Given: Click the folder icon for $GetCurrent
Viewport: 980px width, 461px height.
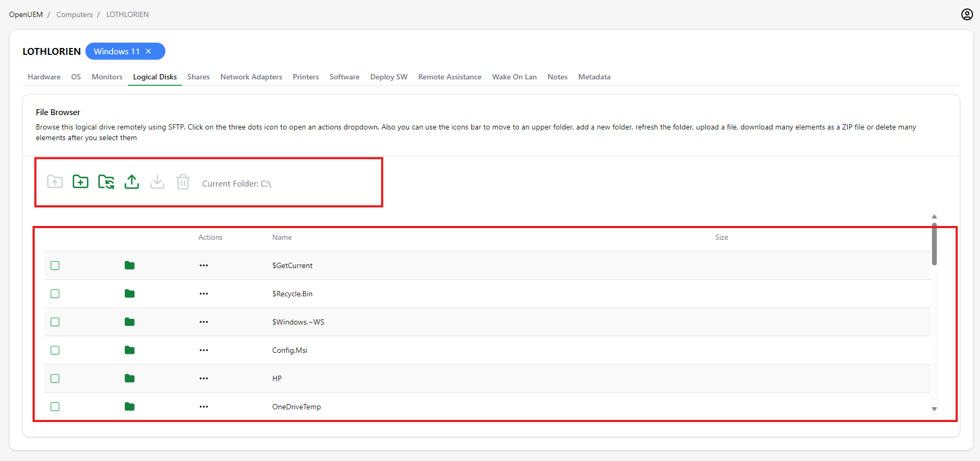Looking at the screenshot, I should 130,265.
